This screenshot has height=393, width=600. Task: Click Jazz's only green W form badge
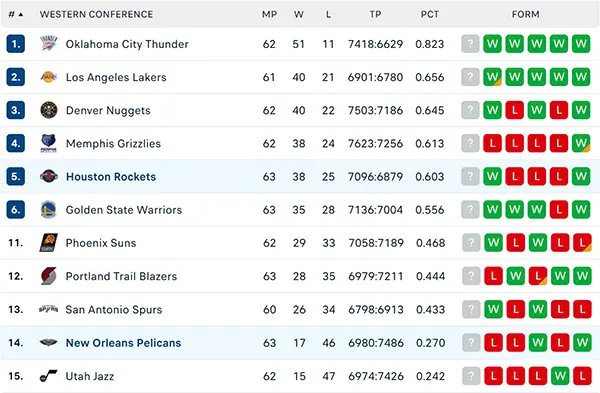tap(560, 376)
